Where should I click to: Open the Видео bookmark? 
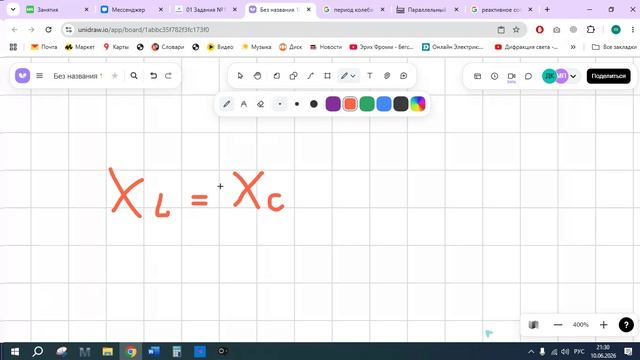[x=220, y=47]
